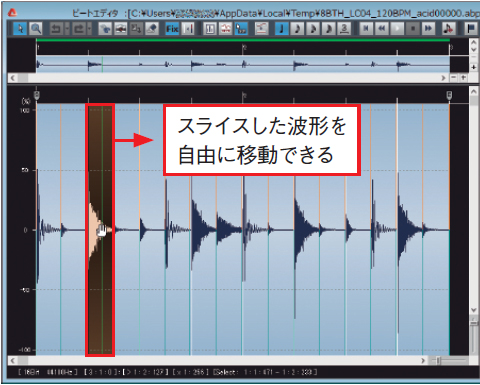Select the eraser tool
Screen dimensions: 480x385
[152, 29]
